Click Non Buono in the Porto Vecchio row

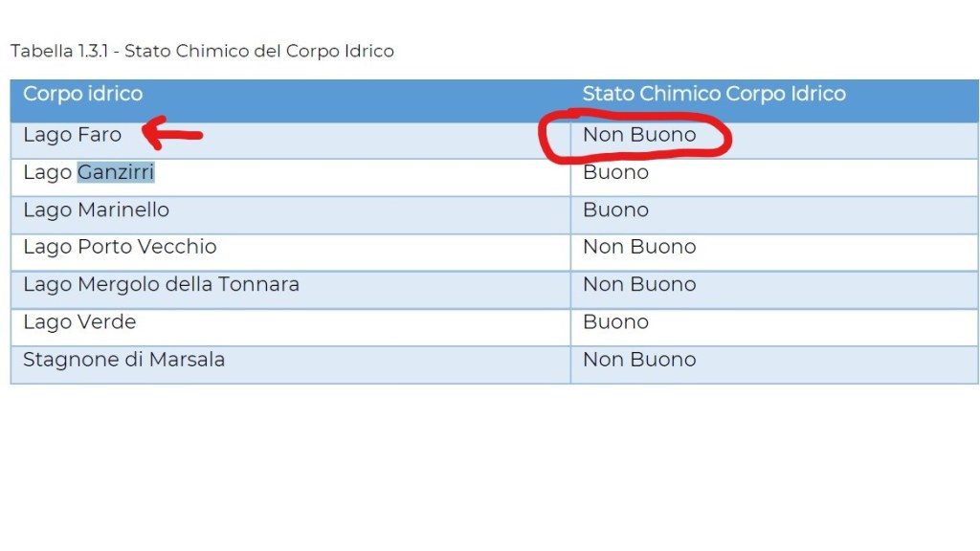tap(638, 247)
